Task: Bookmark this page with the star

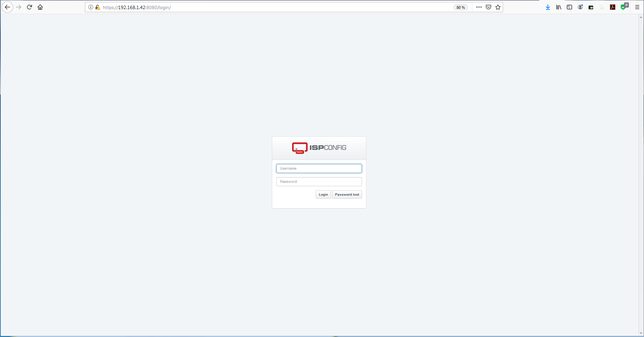Action: pos(498,7)
